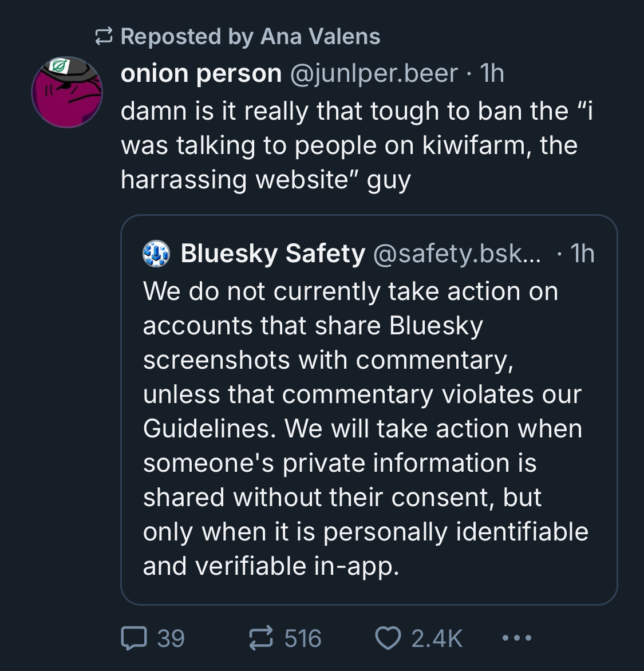The height and width of the screenshot is (671, 644).
Task: Repost using the arrows icon below the post
Action: coord(260,638)
